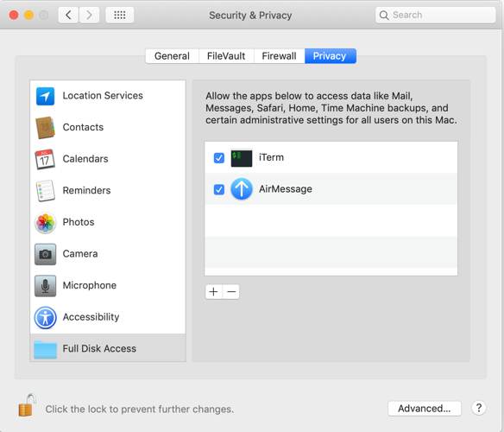This screenshot has height=432, width=504.
Task: Select the Microphone label
Action: point(90,285)
